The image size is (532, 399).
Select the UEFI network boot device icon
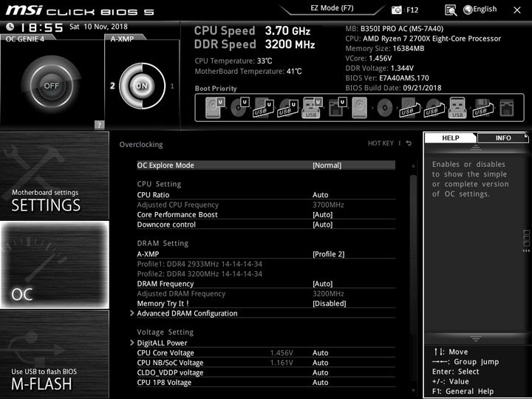click(337, 108)
